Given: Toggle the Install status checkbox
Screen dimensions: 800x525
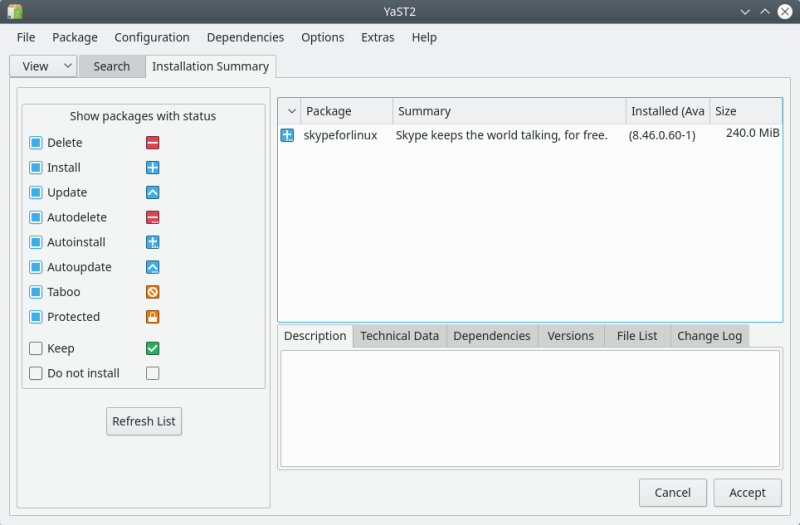Looking at the screenshot, I should (36, 167).
